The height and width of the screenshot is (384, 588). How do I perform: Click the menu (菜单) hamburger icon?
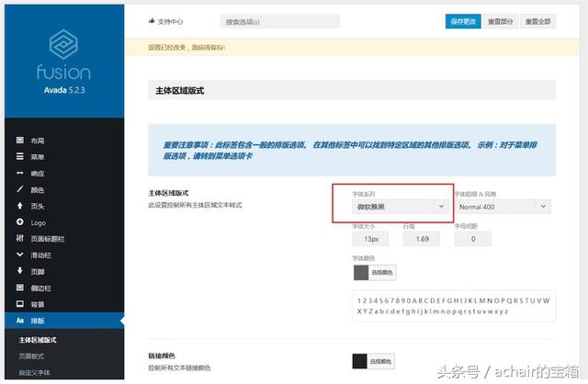point(20,156)
